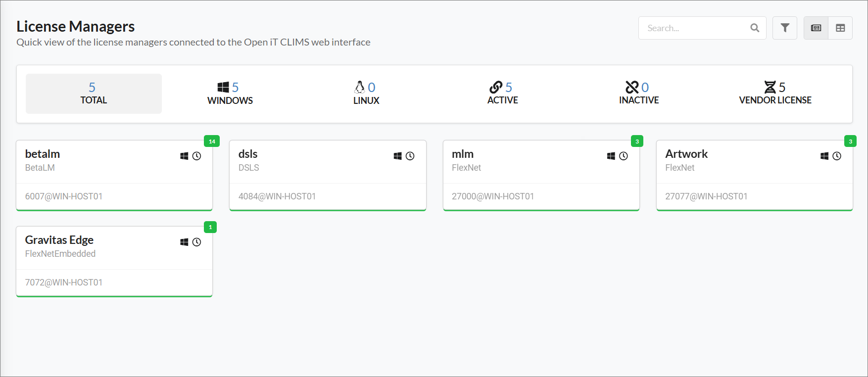Switch to card view layout
The image size is (868, 377).
[x=816, y=28]
